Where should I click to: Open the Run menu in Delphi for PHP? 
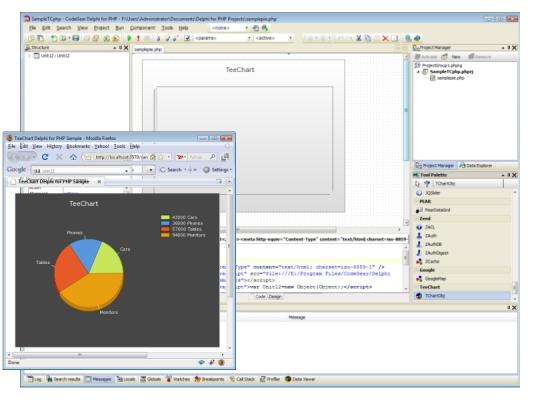click(119, 28)
